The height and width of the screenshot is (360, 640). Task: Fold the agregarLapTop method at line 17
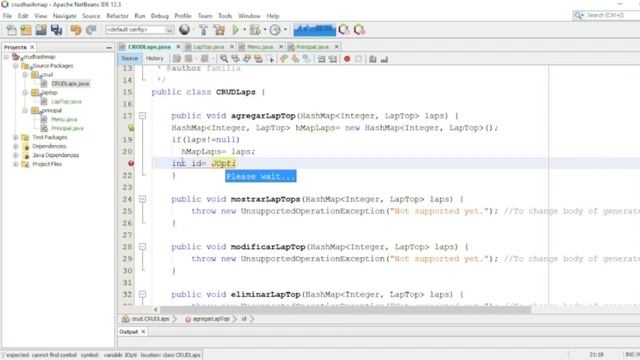(x=142, y=116)
